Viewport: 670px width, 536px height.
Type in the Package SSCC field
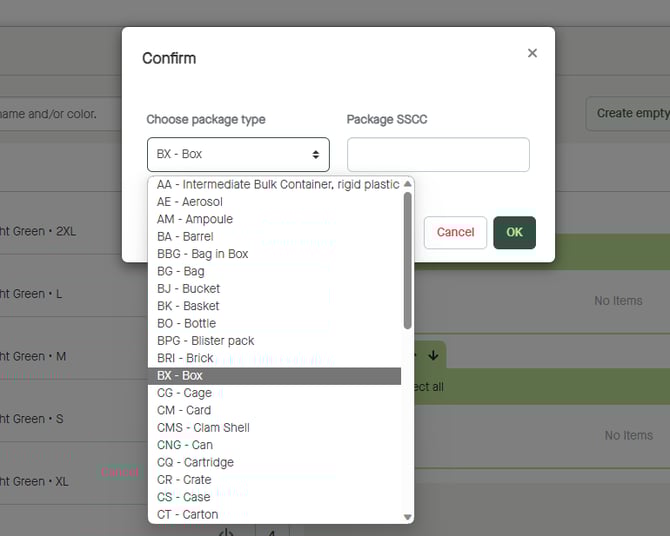[438, 155]
